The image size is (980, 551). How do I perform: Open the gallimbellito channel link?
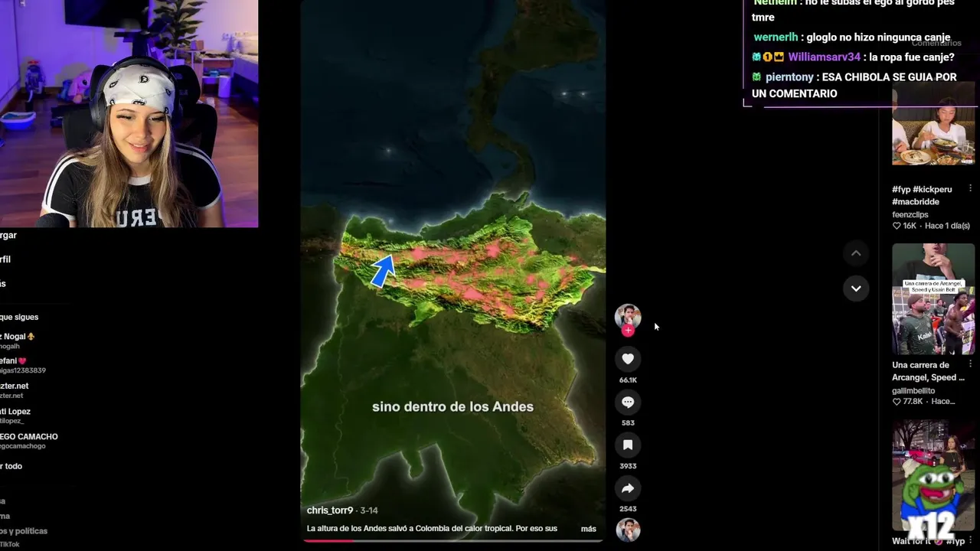coord(913,391)
